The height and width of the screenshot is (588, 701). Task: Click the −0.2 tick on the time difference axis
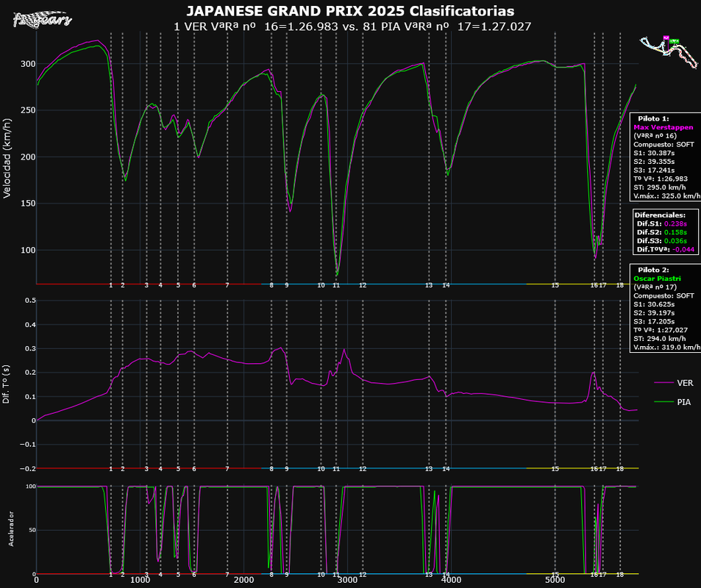point(28,468)
